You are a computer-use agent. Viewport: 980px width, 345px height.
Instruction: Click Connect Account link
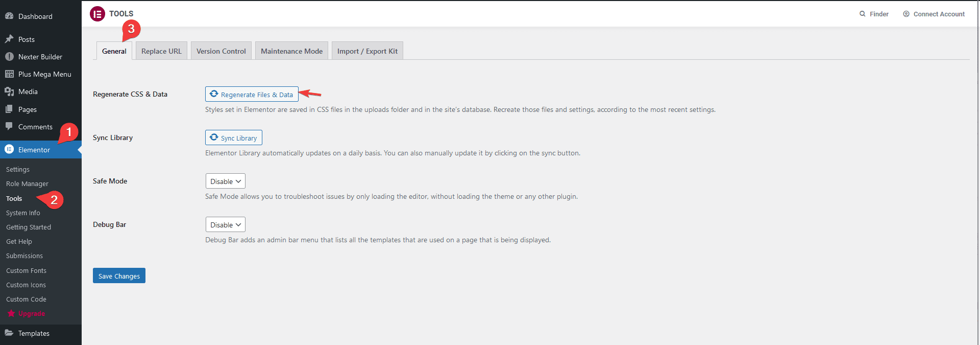coord(934,14)
